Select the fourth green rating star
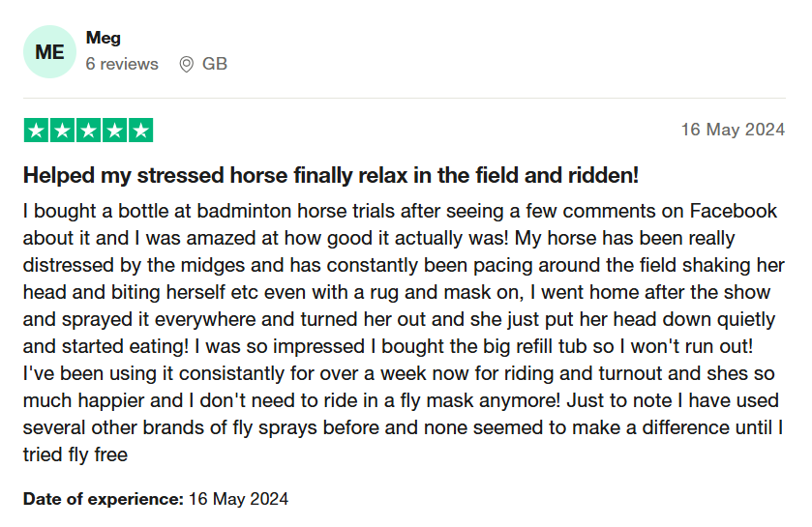Viewport: 812px width, 527px height. [114, 131]
